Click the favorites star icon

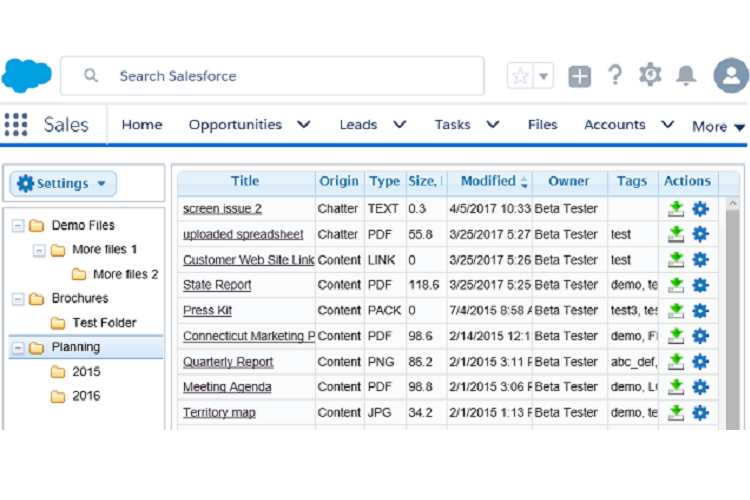[520, 76]
